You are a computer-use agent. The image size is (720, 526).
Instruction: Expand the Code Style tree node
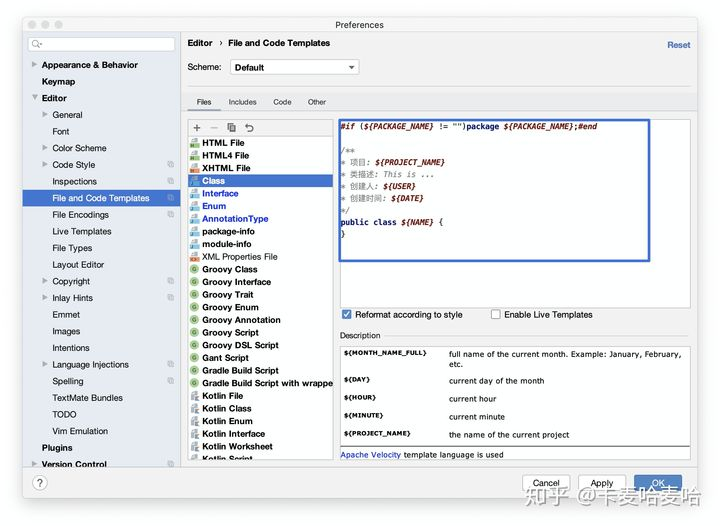point(45,165)
